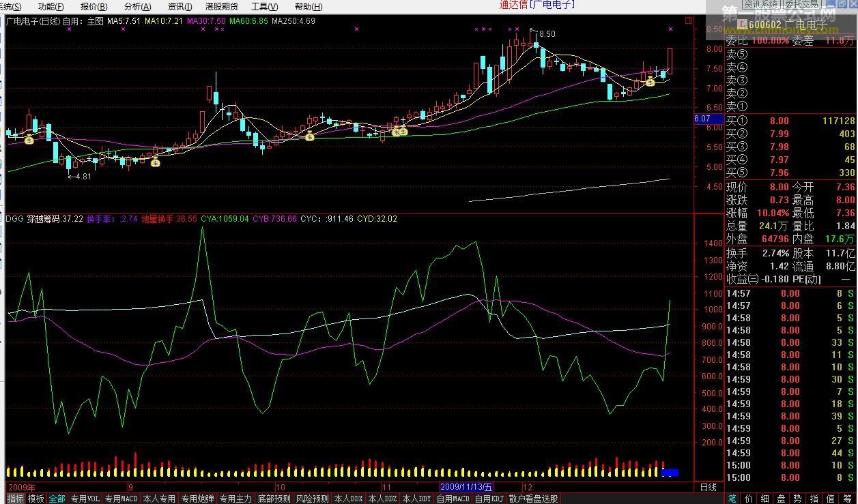858x504 pixels.
Task: Select the 盘 tab in quote panel
Action: pyautogui.click(x=782, y=499)
